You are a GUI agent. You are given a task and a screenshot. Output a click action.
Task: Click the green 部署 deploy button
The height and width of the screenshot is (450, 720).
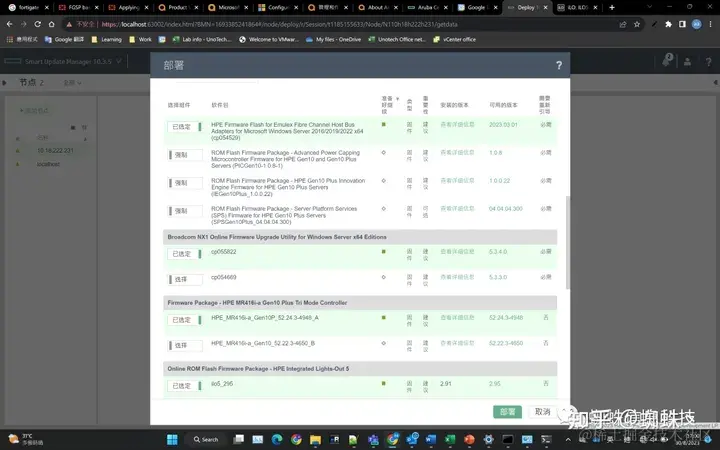[507, 411]
